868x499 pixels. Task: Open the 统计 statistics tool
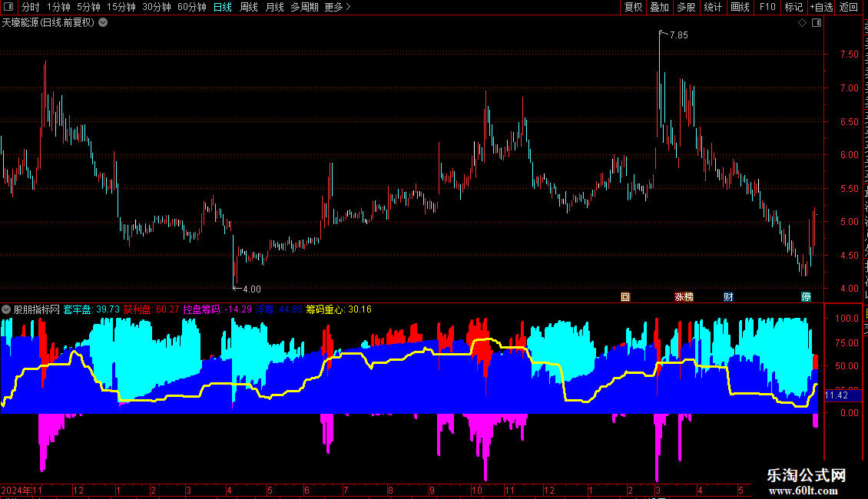click(713, 7)
